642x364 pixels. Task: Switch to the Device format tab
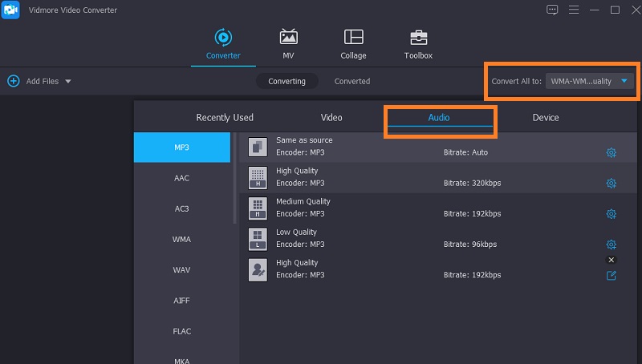[x=546, y=118]
